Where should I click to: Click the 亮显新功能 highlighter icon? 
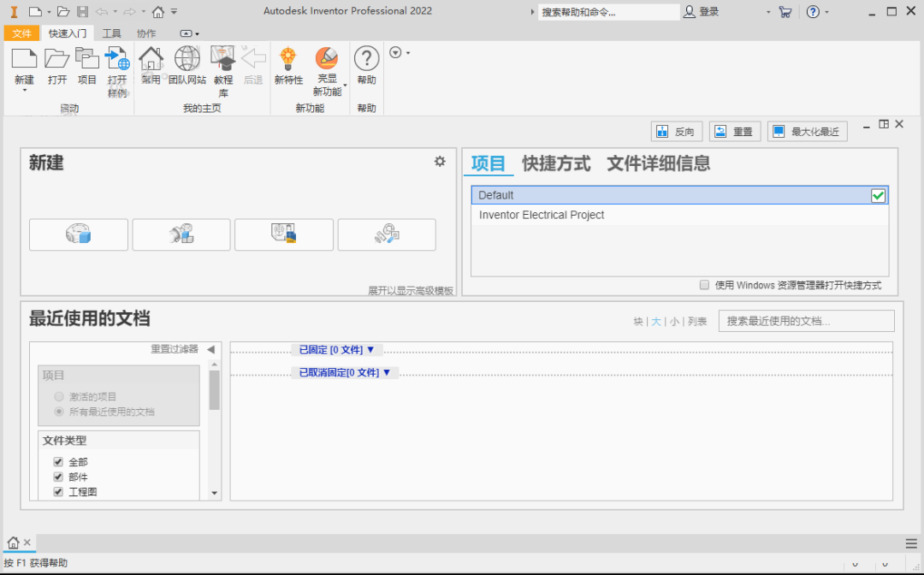(x=327, y=58)
